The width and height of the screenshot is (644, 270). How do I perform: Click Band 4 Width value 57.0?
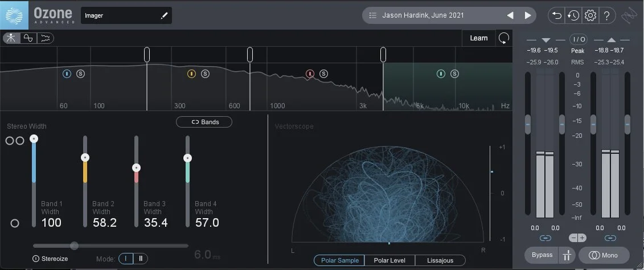[207, 223]
